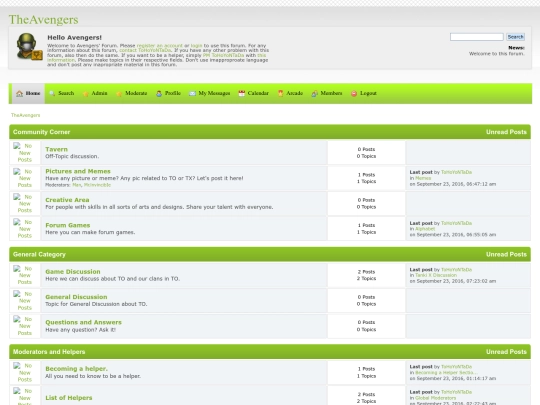
Task: Open the Pictures and Memes board
Action: (78, 171)
